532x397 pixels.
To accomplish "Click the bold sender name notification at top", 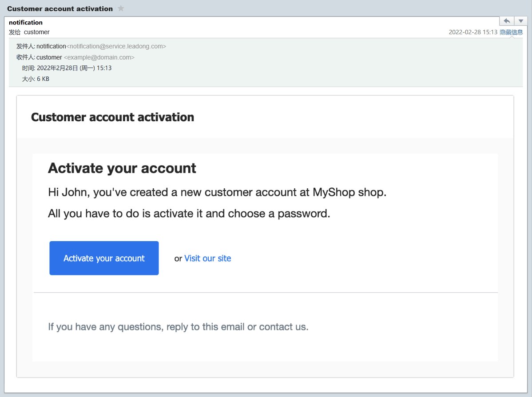I will click(26, 22).
